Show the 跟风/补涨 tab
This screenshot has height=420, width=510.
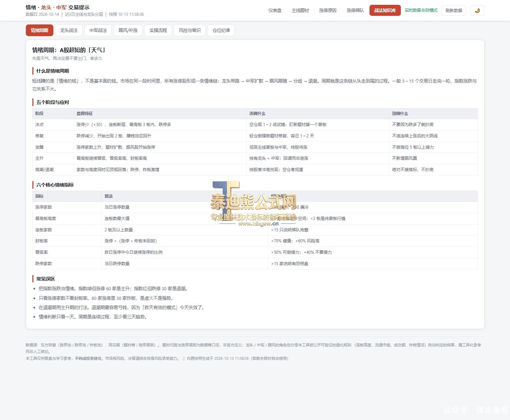(x=128, y=30)
